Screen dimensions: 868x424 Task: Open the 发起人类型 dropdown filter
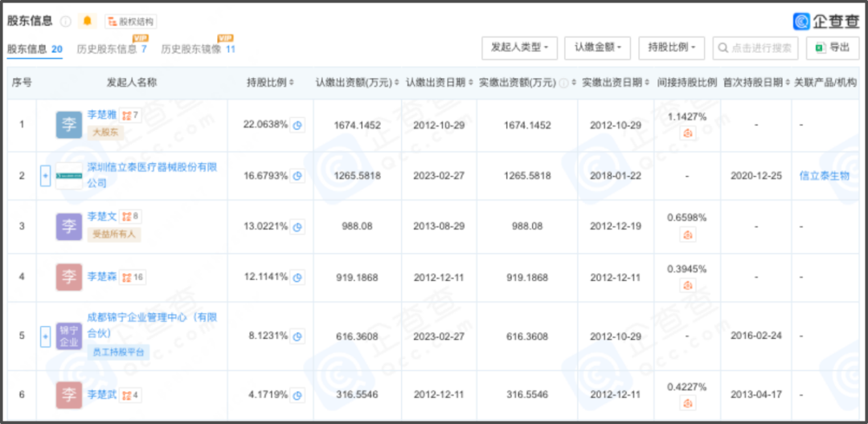pos(519,47)
